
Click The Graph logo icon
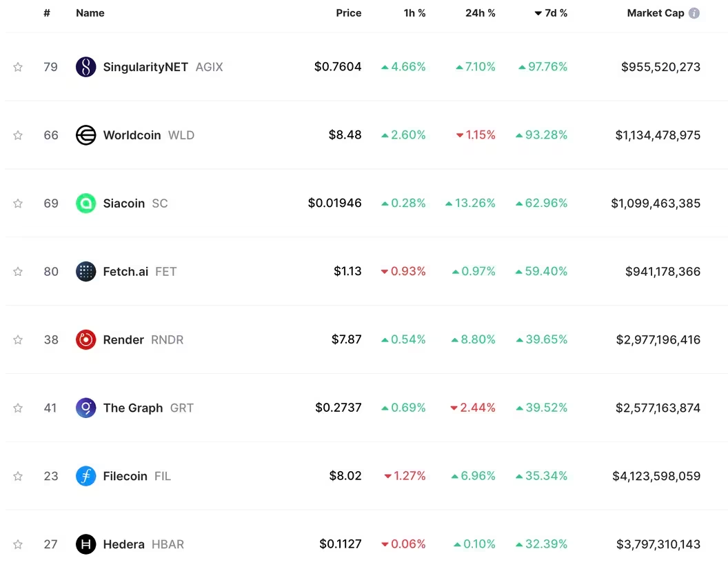(x=85, y=408)
